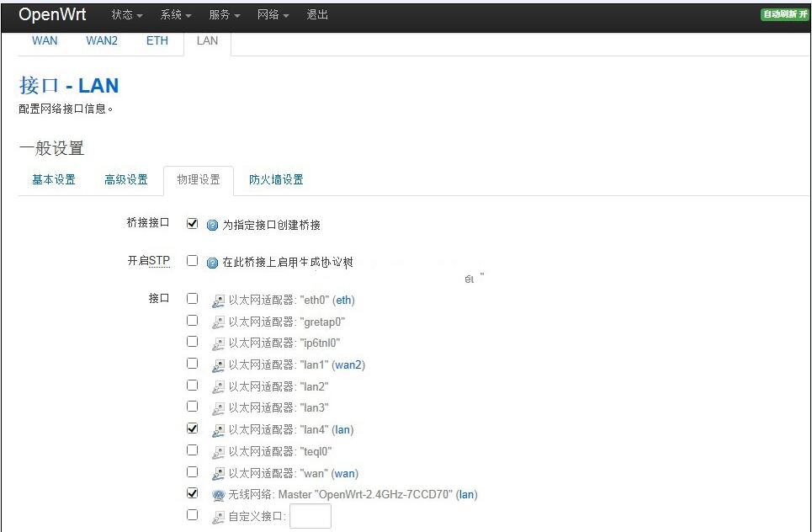Click the ethernet adapter icon for eth0
The image size is (812, 532).
coord(219,300)
